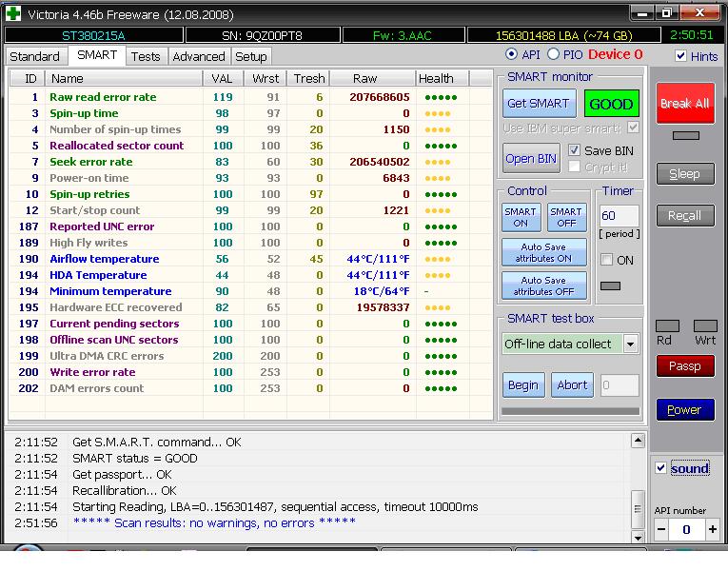
Task: Click the test number field beside Abort
Action: click(620, 384)
